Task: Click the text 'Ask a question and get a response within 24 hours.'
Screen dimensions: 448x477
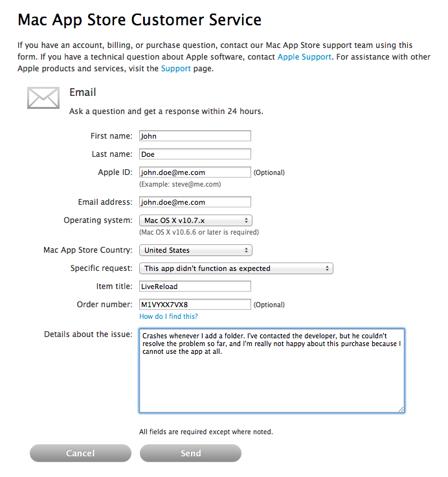Action: point(166,111)
